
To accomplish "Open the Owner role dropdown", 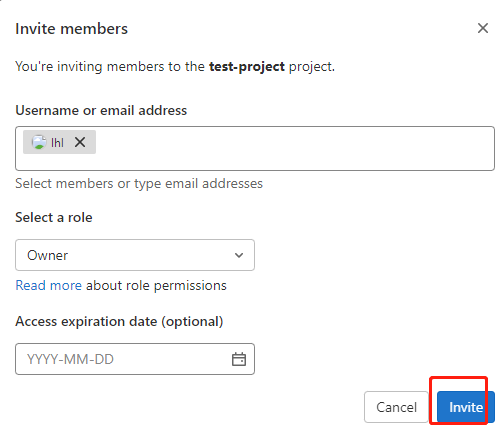I will pyautogui.click(x=135, y=255).
